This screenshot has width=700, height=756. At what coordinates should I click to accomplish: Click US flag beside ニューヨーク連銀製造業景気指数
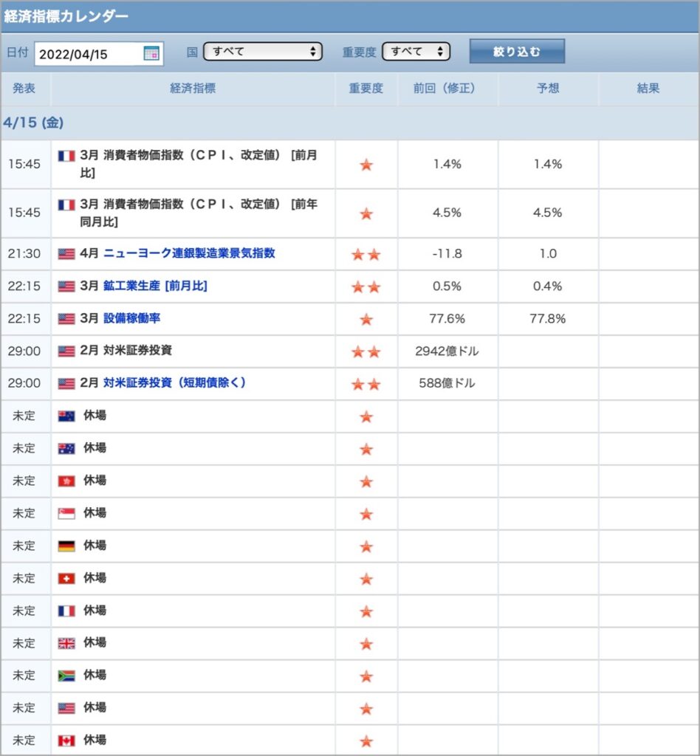[x=66, y=254]
